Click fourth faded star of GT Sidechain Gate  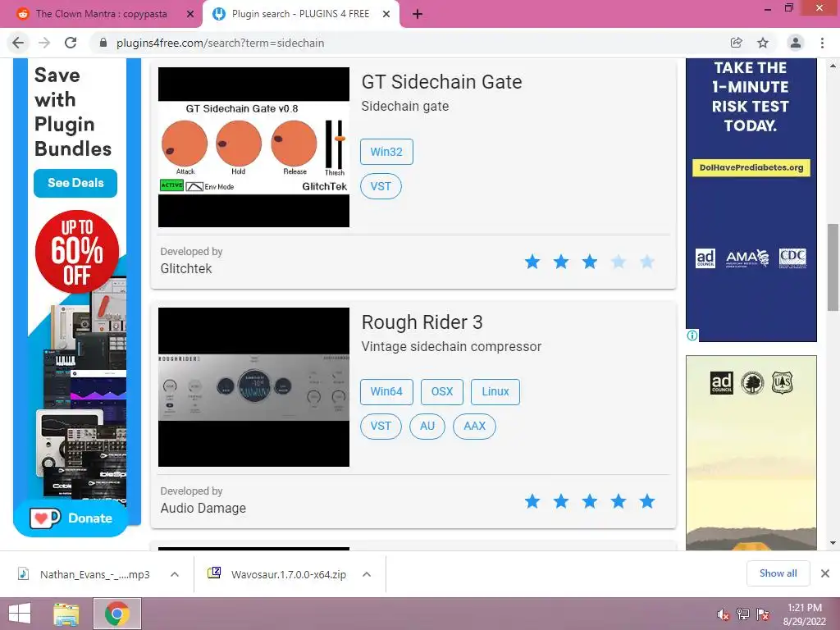619,262
